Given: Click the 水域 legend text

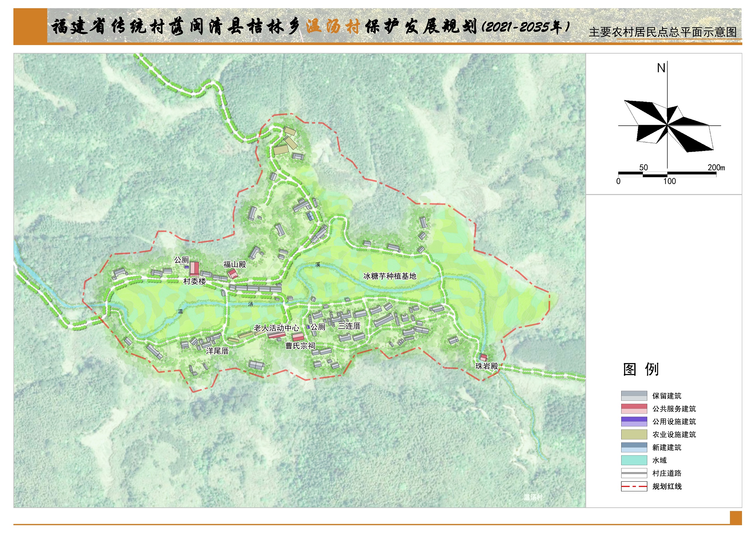Looking at the screenshot, I should point(660,460).
